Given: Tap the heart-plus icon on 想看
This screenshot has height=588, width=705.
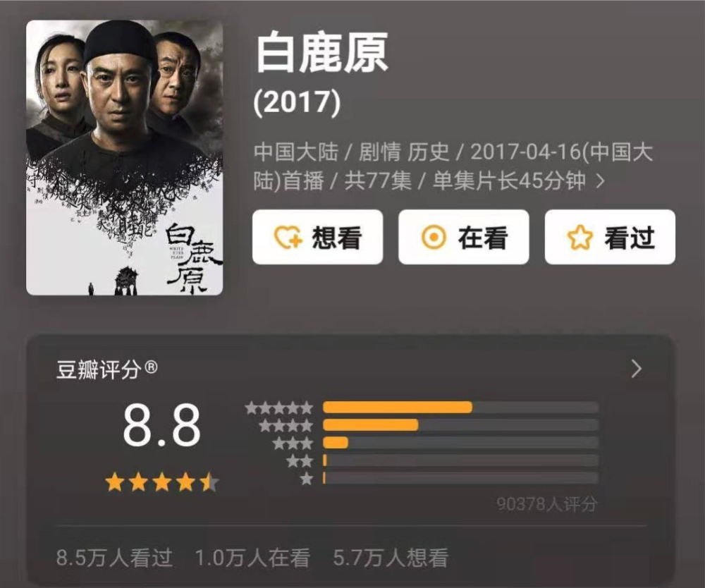Looking at the screenshot, I should (x=288, y=237).
